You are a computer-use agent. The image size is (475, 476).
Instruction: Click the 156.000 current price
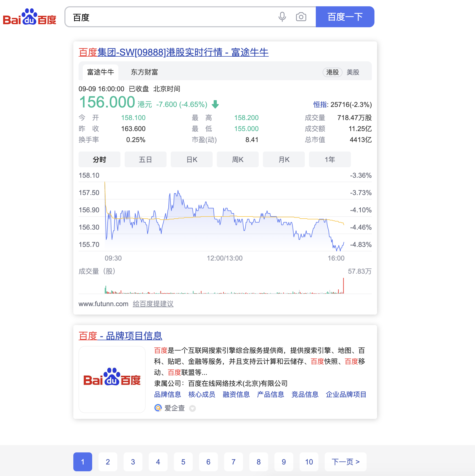coord(107,102)
